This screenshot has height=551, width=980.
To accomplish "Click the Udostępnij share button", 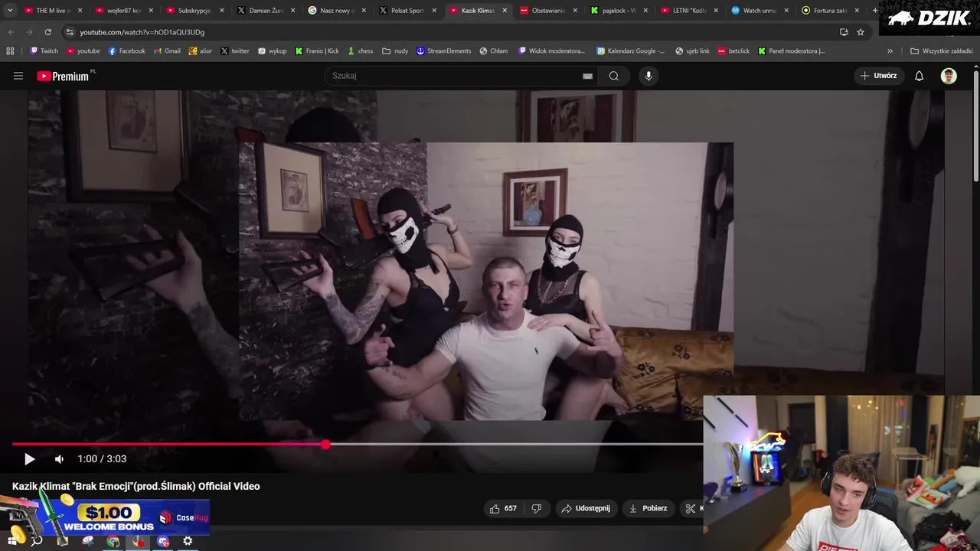I will (x=586, y=508).
